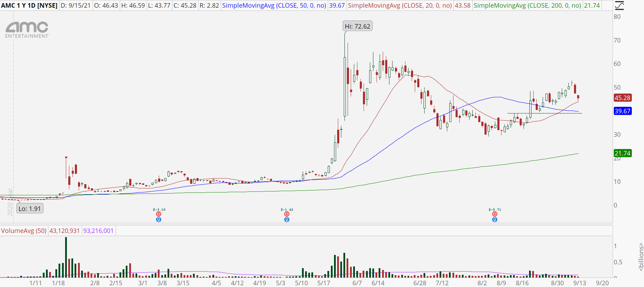Click the 8/16 date on the time axis
Viewport: 644px width, 287px height.
tap(522, 283)
